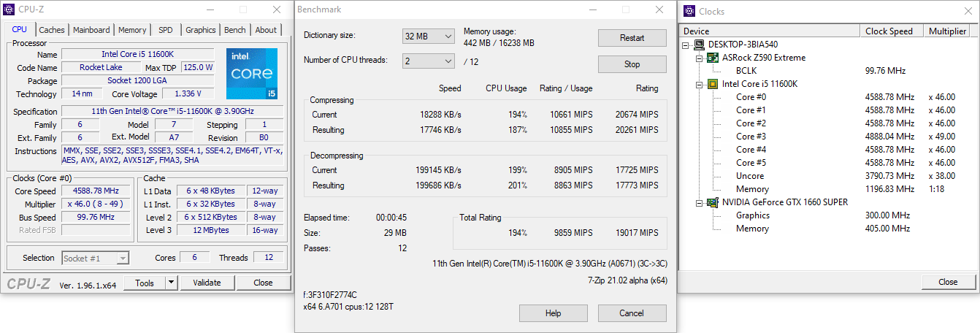This screenshot has width=980, height=333.
Task: Switch to the Bench tab
Action: (235, 30)
